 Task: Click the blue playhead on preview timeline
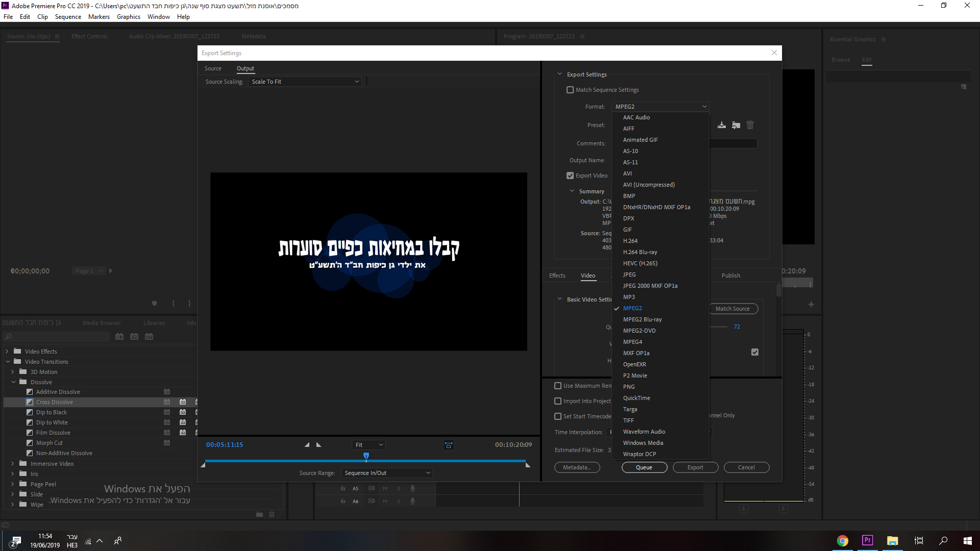pyautogui.click(x=366, y=456)
